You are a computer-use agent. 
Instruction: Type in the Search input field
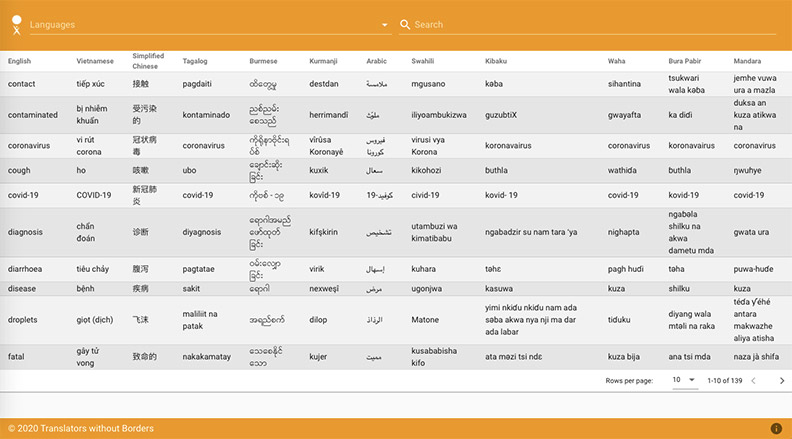coord(590,25)
